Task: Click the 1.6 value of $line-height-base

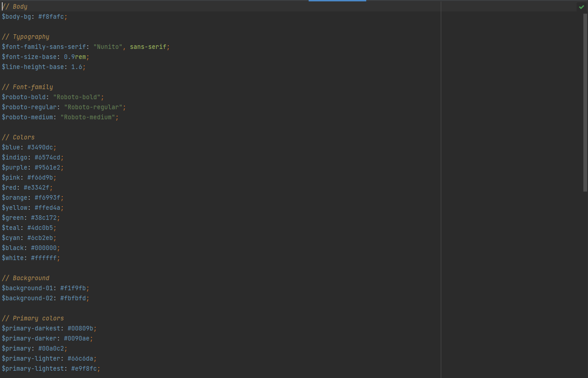Action: (77, 67)
